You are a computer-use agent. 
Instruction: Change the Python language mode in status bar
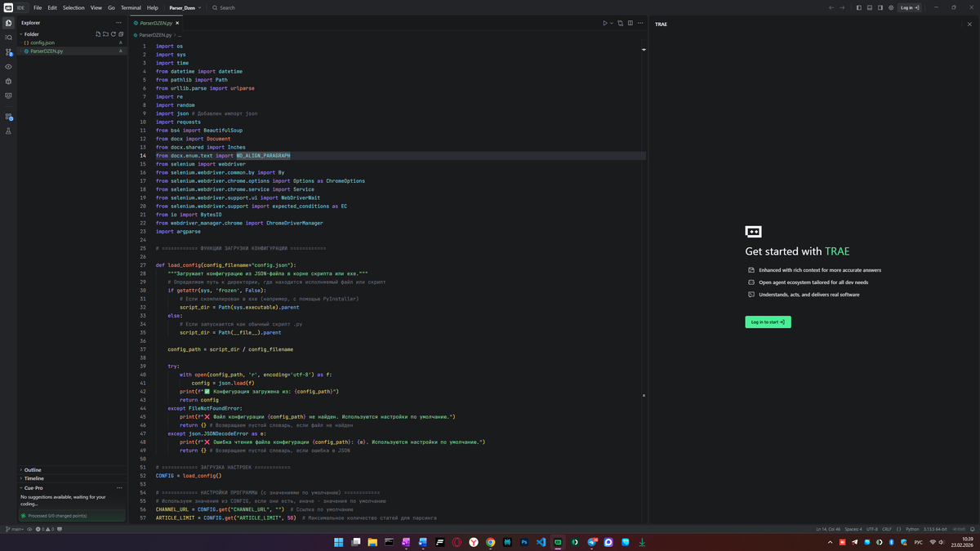[912, 529]
